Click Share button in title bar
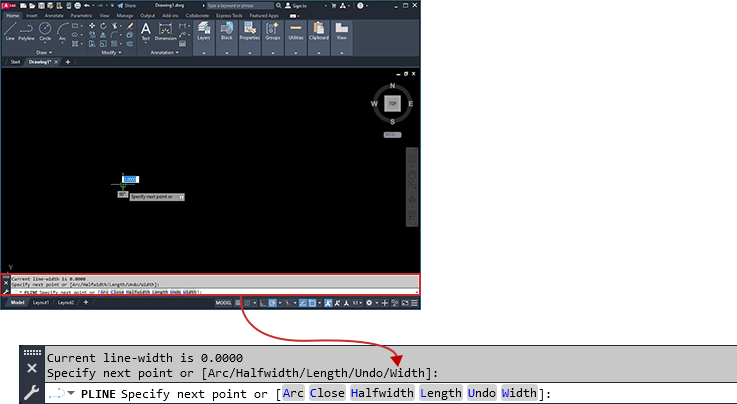This screenshot has width=737, height=404. 126,6
